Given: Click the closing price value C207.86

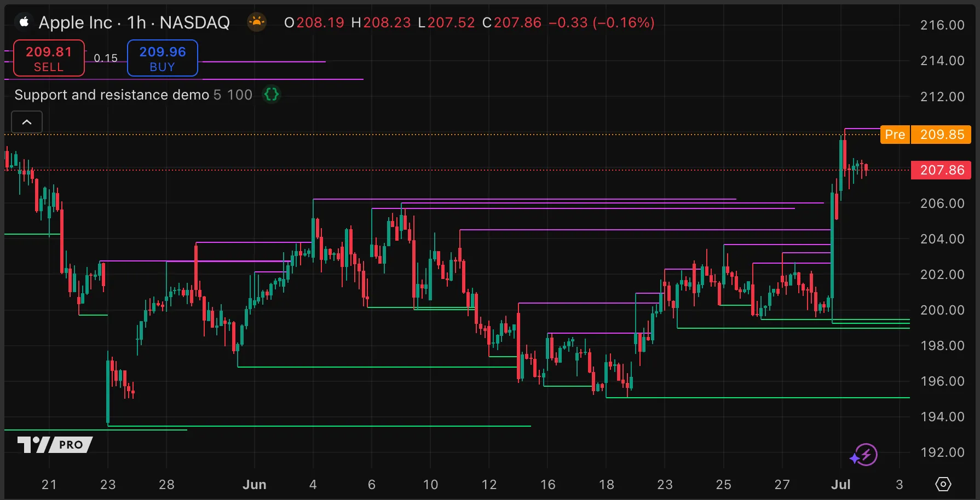Looking at the screenshot, I should [512, 22].
